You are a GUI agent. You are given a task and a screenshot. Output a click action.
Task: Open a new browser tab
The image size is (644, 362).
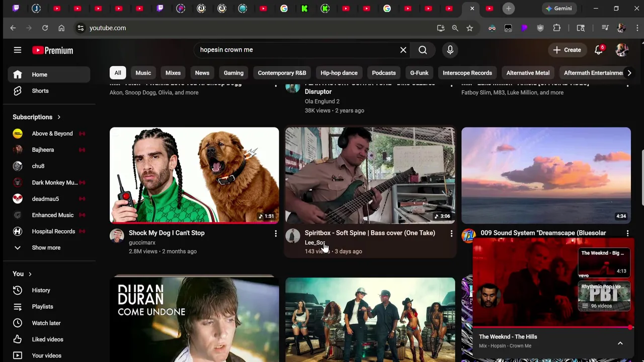pyautogui.click(x=509, y=9)
